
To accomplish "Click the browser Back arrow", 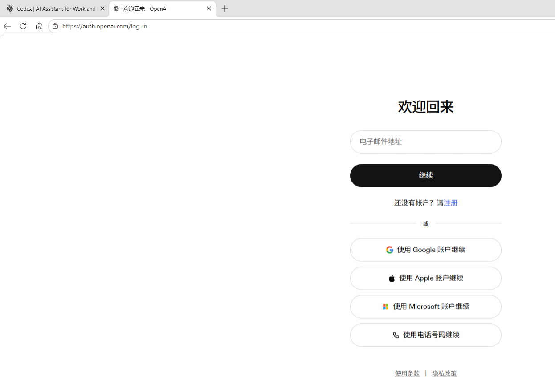I will pyautogui.click(x=7, y=26).
